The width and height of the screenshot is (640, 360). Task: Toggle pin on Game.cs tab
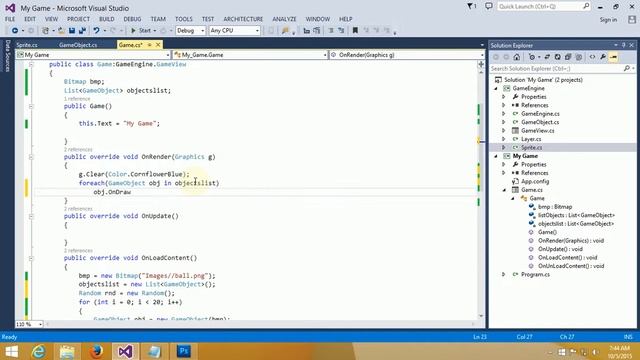(149, 45)
